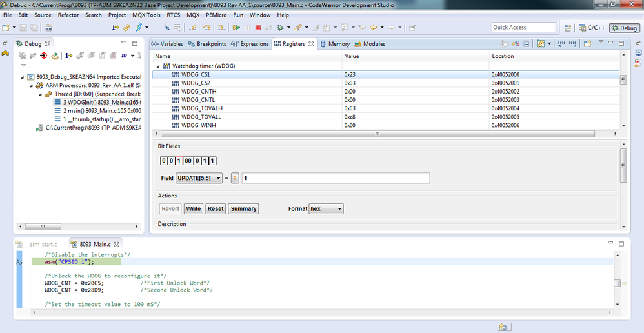The width and height of the screenshot is (644, 333).
Task: Collapse the Watchdog timer (WDOG) group
Action: 157,66
